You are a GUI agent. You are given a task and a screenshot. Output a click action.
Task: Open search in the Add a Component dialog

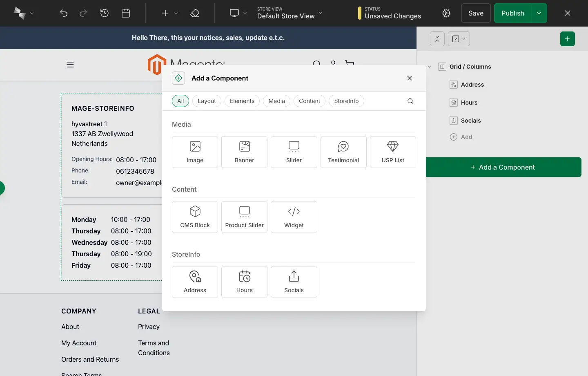tap(410, 101)
